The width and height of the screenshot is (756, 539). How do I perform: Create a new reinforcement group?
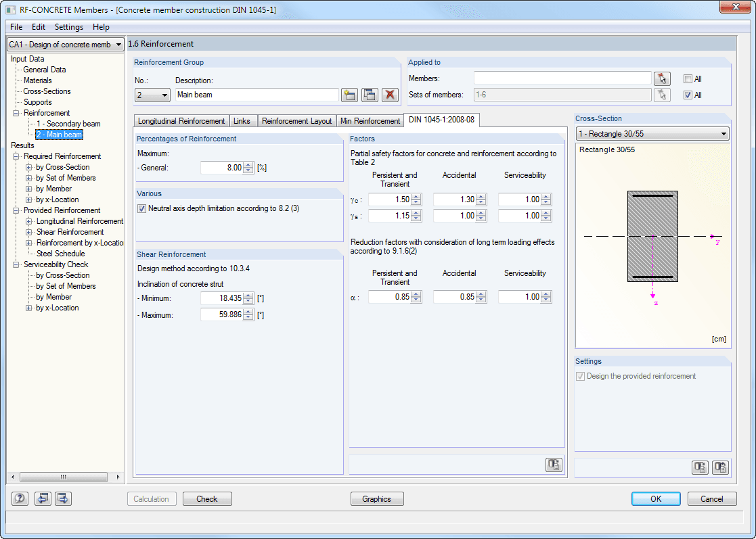349,95
